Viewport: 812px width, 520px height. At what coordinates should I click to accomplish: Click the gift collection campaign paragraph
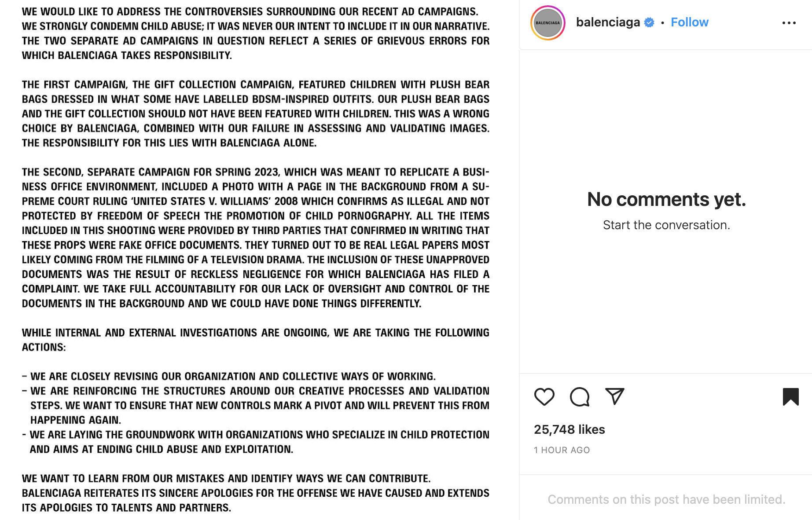tap(255, 114)
